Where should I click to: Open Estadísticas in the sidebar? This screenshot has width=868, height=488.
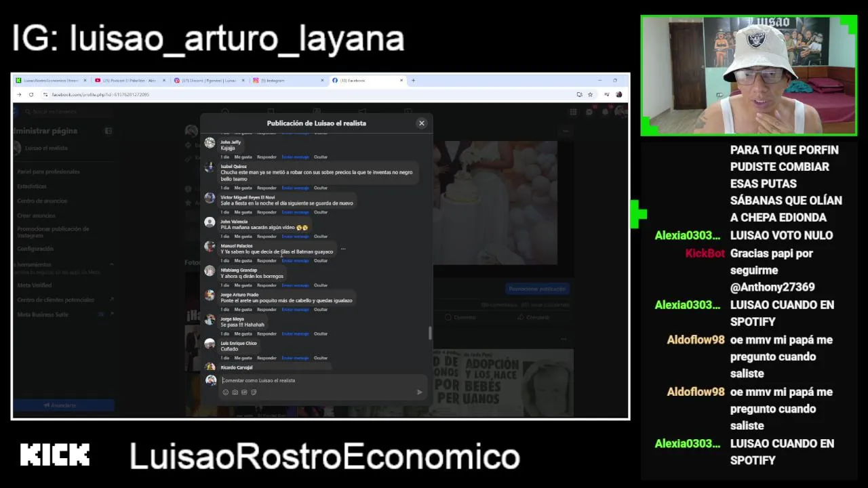32,186
